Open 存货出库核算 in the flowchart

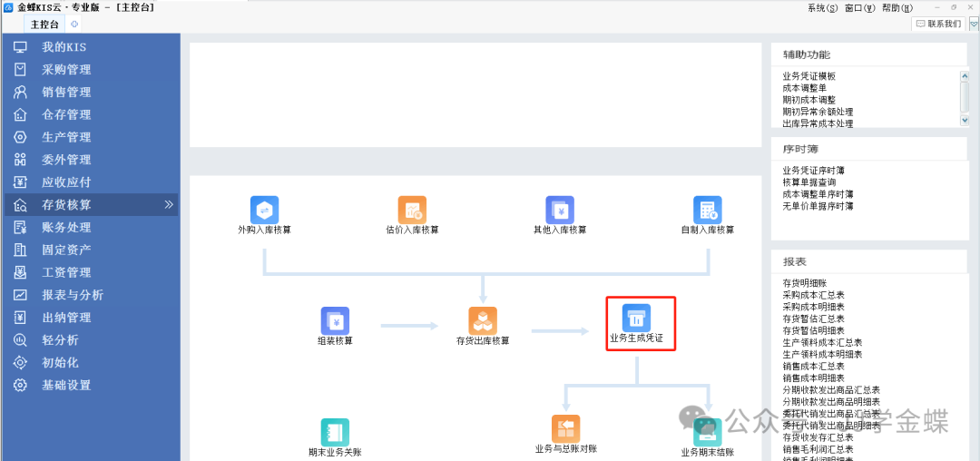coord(483,320)
